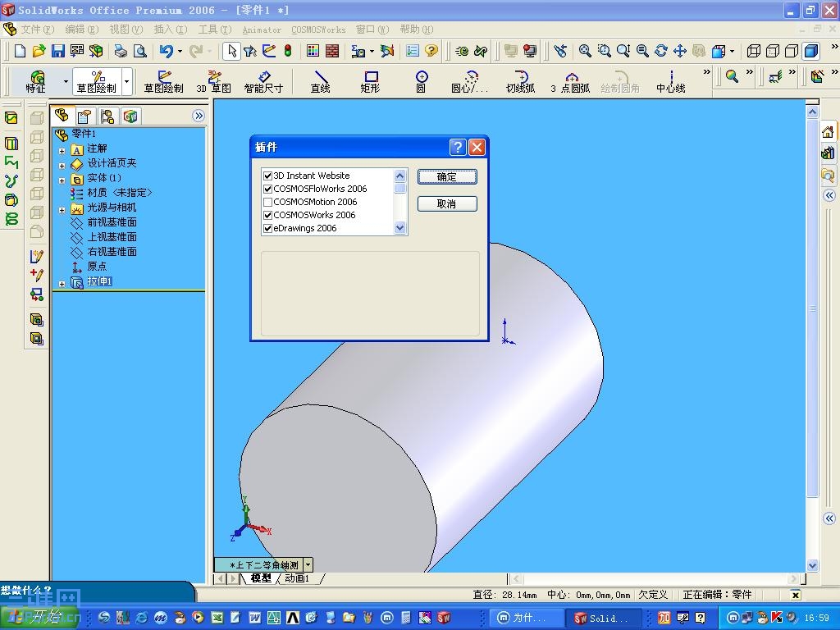Viewport: 840px width, 630px height.
Task: Click the Features (特征) toolbar button
Action: click(x=36, y=81)
